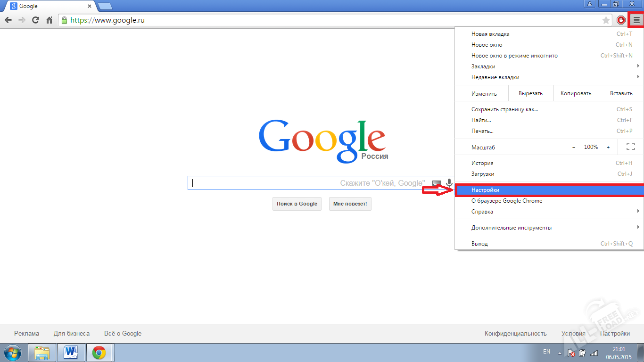Screen dimensions: 644x362
Task: Click the Chrome hamburger menu icon
Action: (x=636, y=20)
